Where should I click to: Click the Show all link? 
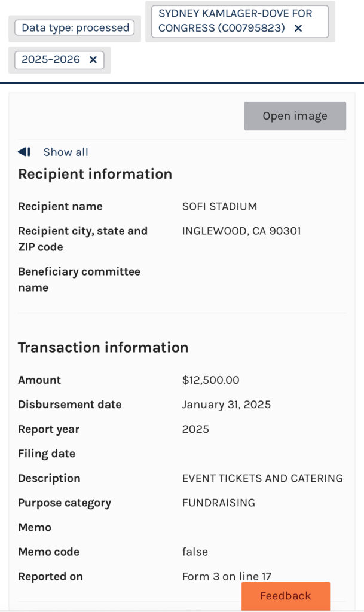(x=66, y=152)
